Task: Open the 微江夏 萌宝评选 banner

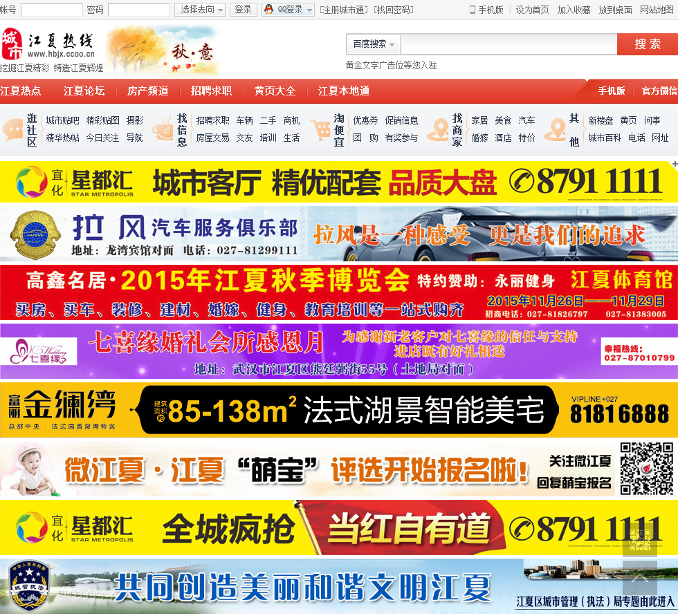Action: coord(339,469)
